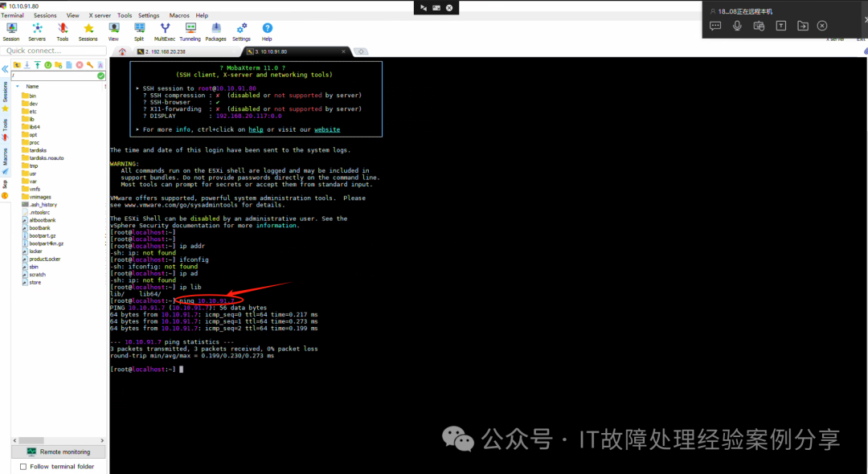Switch to the Scp sidebar tab
Screen dimensions: 868x474
5,188
